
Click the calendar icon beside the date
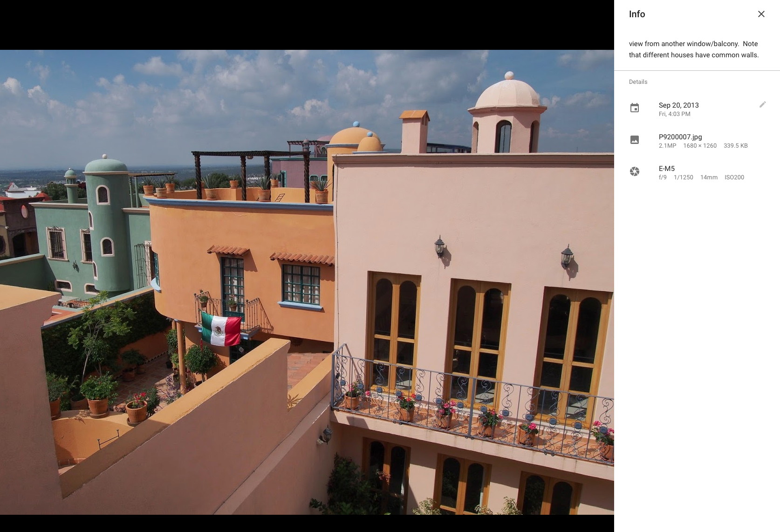coord(635,108)
